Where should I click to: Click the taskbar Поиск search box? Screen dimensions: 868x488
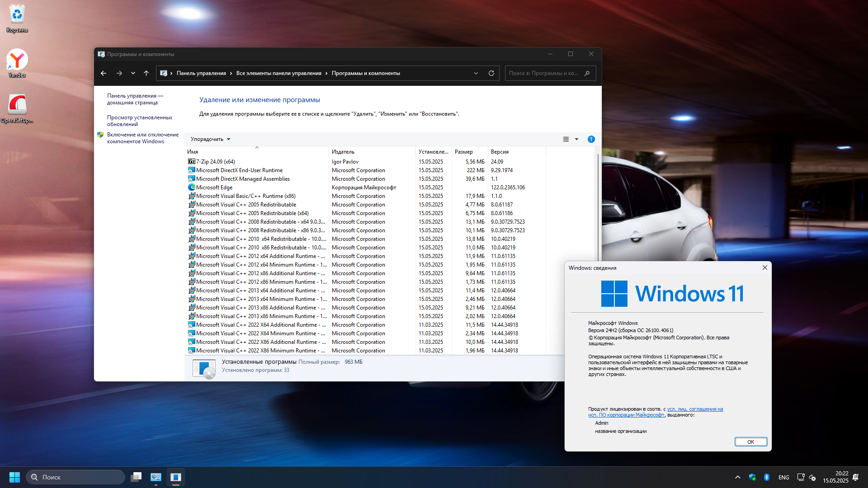click(x=75, y=477)
